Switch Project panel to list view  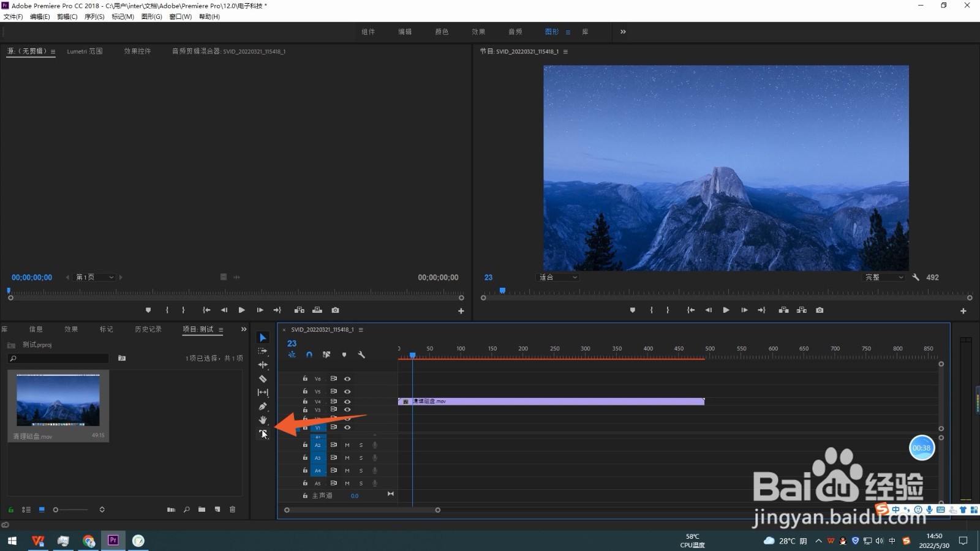(x=26, y=509)
